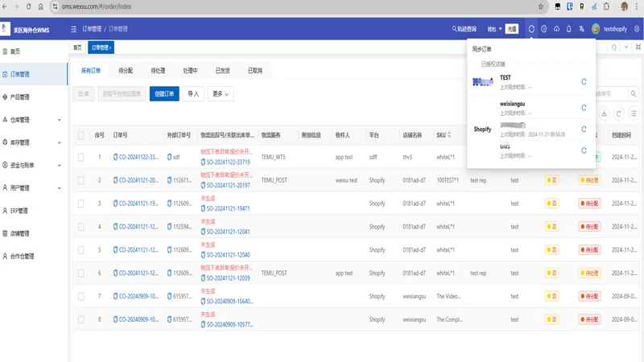This screenshot has width=644, height=362.
Task: Open 轨迹查询 tracking search
Action: point(464,29)
